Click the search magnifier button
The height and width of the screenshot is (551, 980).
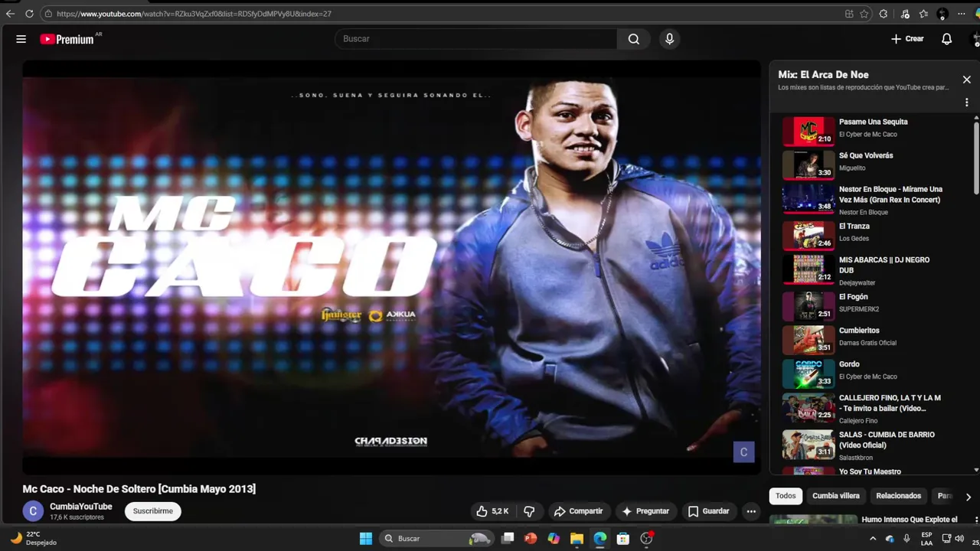[634, 39]
